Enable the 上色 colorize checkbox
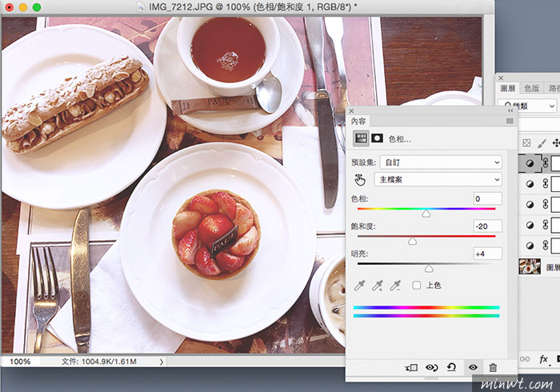Image resolution: width=560 pixels, height=392 pixels. click(417, 286)
